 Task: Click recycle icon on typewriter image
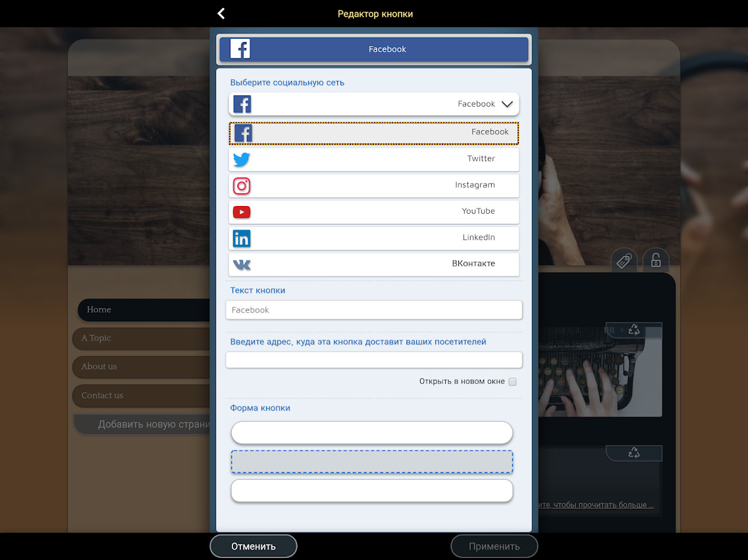(634, 329)
